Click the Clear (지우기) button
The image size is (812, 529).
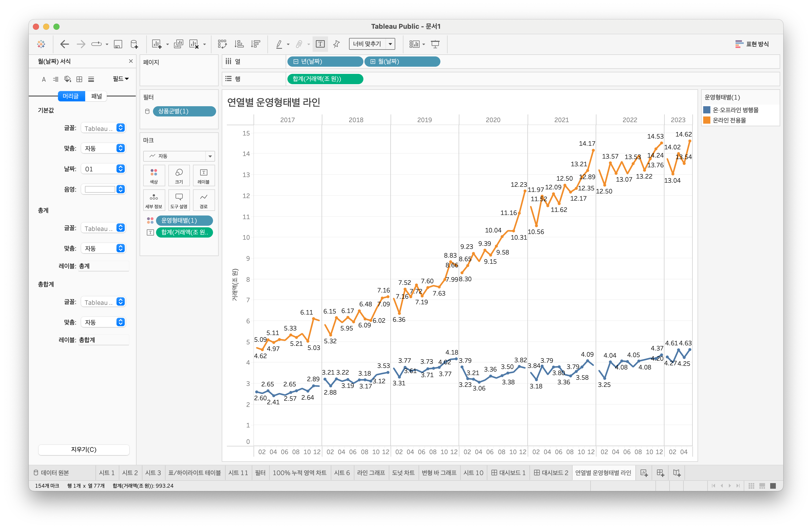pos(84,449)
